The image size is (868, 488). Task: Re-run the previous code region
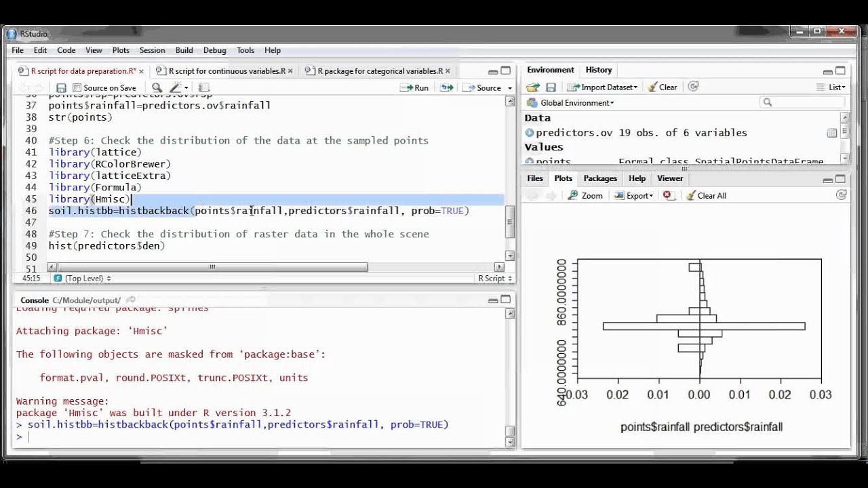[446, 87]
